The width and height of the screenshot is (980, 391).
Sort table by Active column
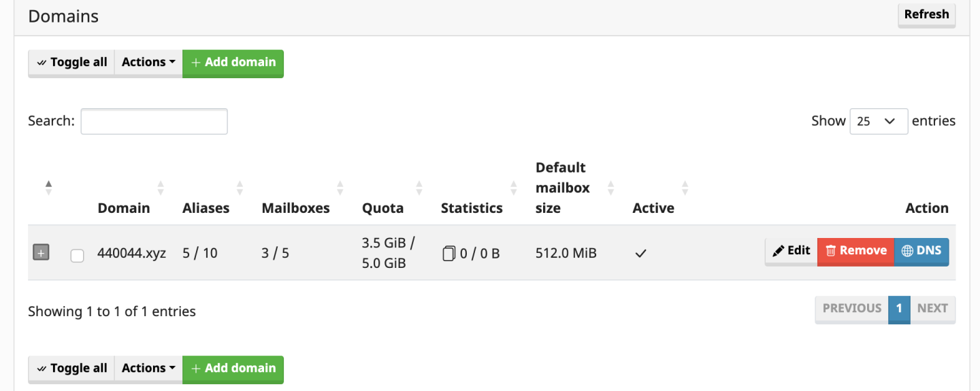coord(685,188)
